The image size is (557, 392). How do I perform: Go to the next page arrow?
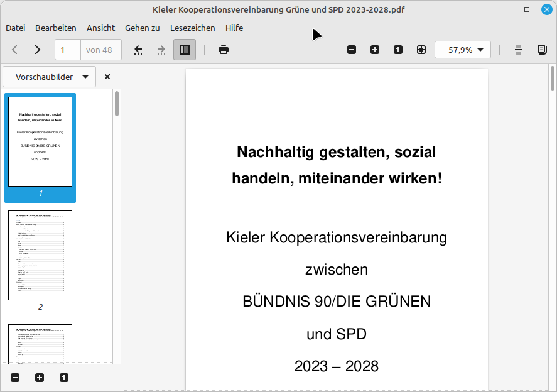pyautogui.click(x=37, y=50)
